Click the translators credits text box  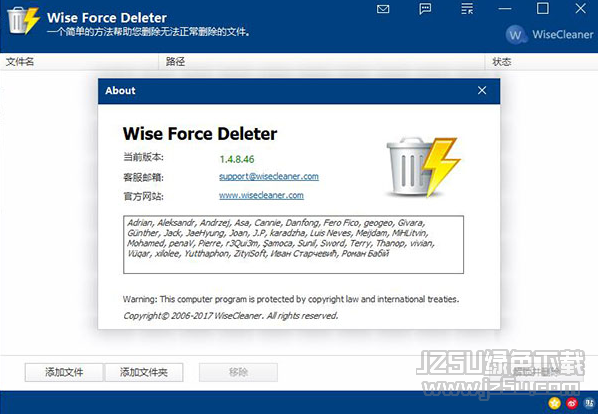(293, 244)
